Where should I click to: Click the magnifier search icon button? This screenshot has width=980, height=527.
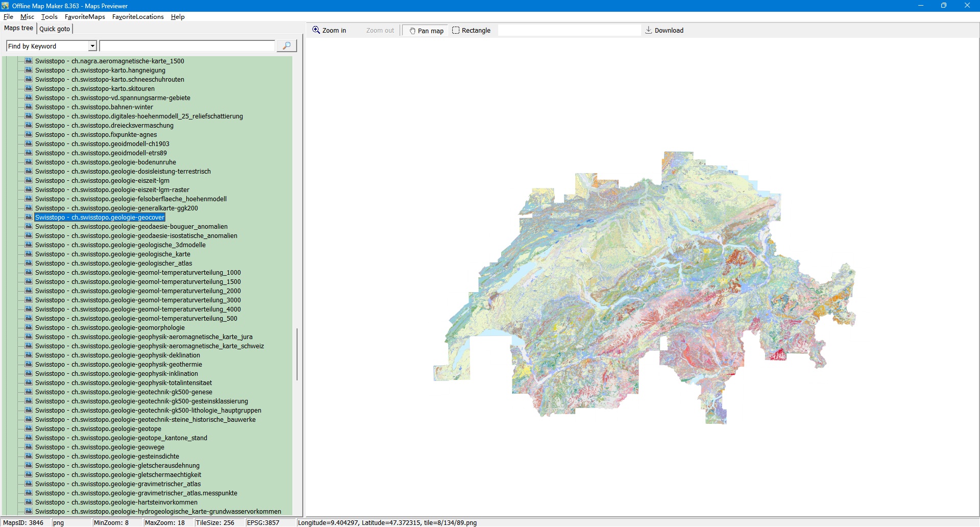pyautogui.click(x=286, y=46)
